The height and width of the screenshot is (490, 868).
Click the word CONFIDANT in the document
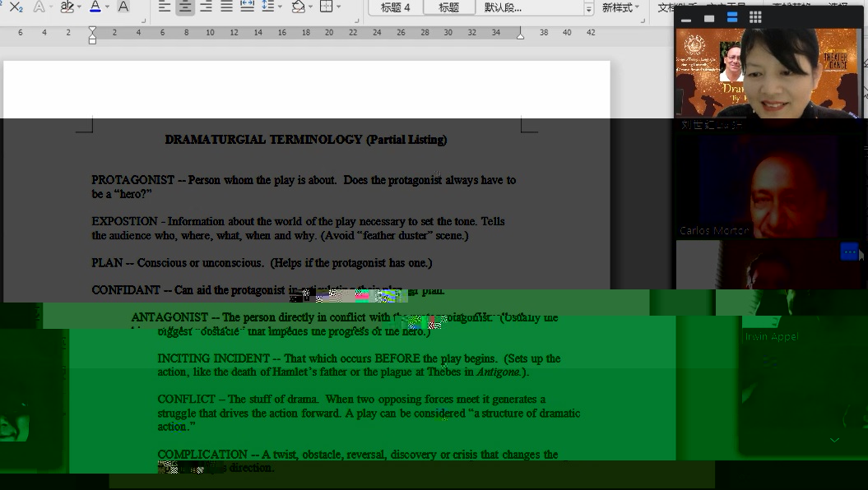126,289
